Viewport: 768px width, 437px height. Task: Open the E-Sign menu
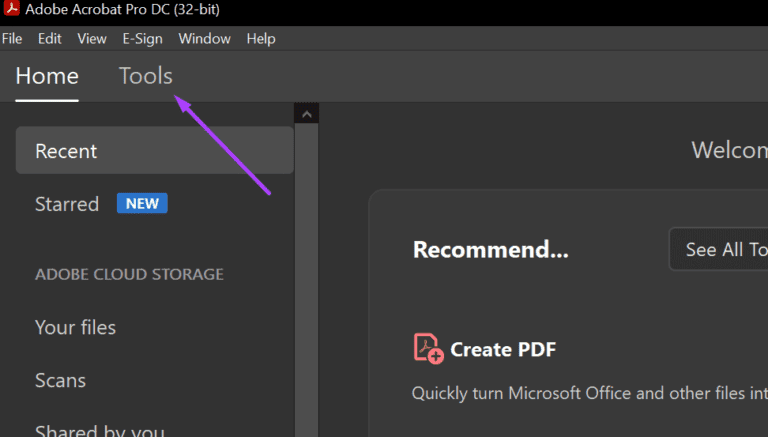[142, 39]
